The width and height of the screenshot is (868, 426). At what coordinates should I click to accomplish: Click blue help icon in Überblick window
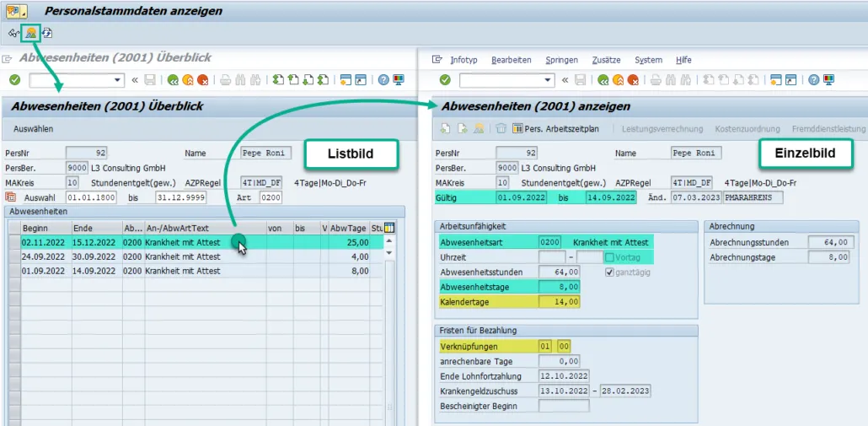(383, 80)
